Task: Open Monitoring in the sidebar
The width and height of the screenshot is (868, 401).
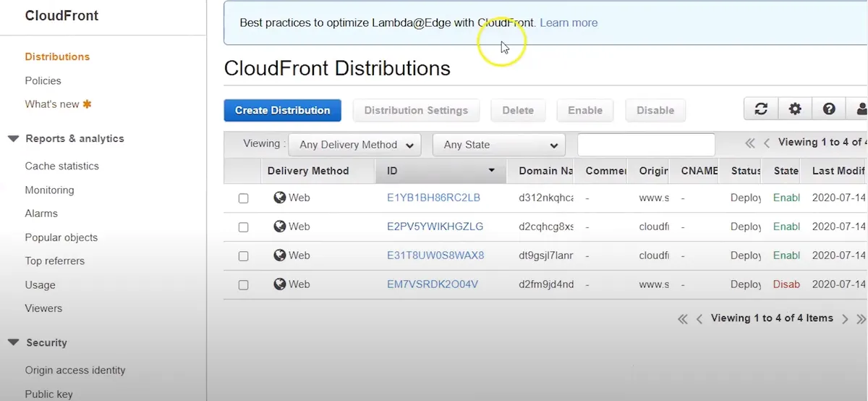Action: tap(49, 190)
